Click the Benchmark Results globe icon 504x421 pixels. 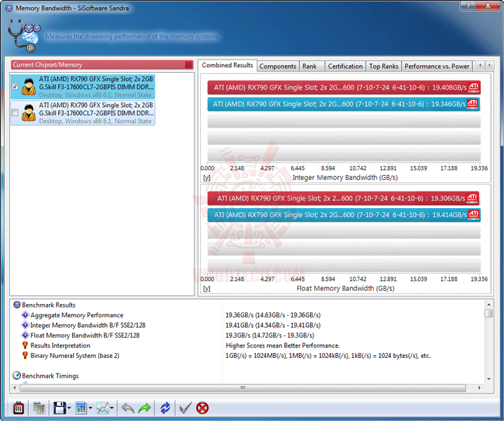[17, 305]
